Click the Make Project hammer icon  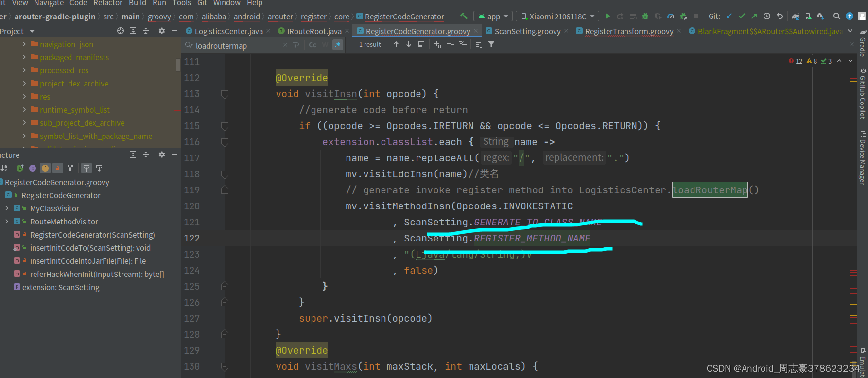pyautogui.click(x=464, y=16)
